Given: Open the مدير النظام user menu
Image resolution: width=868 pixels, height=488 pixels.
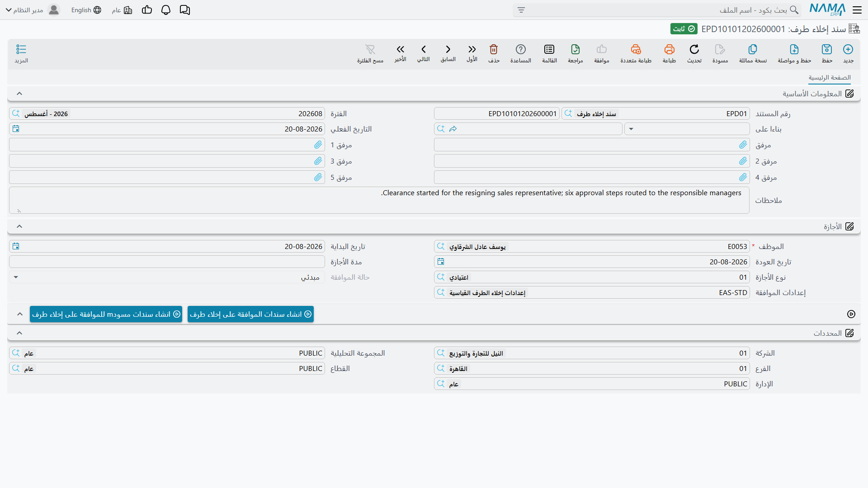Looking at the screenshot, I should pos(32,10).
